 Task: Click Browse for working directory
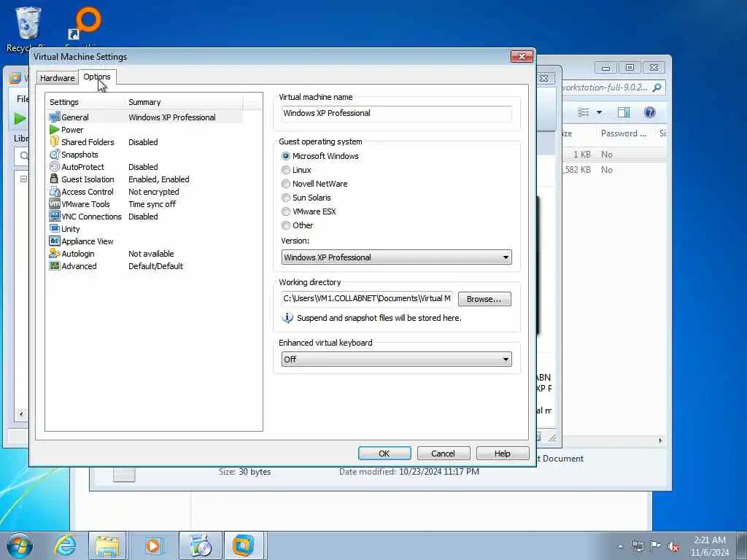pos(484,299)
